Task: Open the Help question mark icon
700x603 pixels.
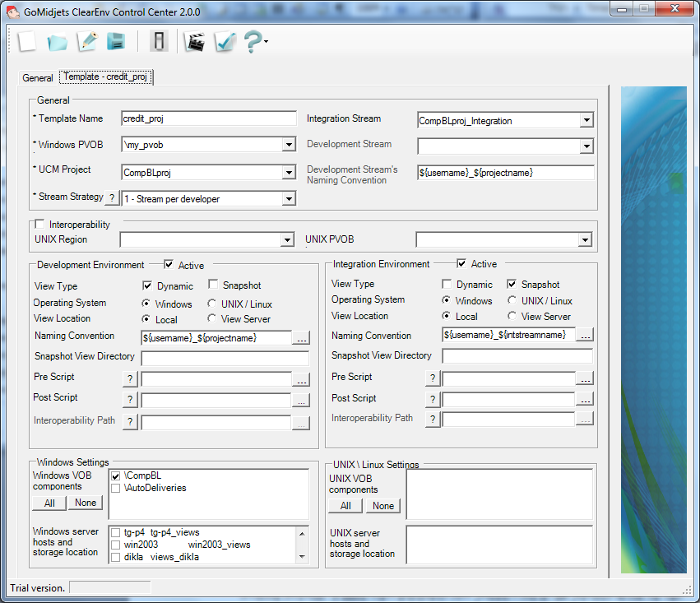Action: click(253, 41)
